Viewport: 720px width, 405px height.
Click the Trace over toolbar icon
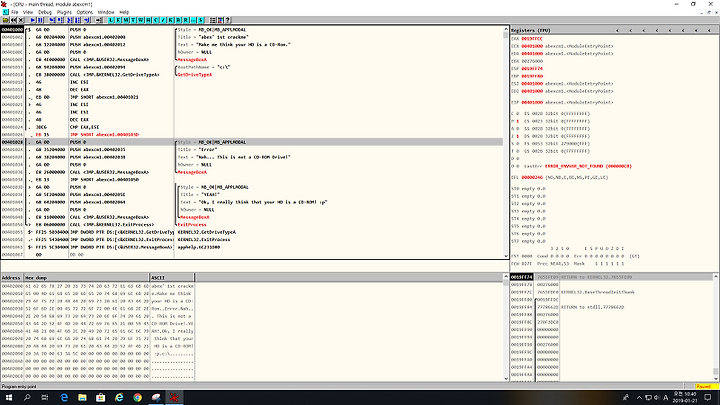pyautogui.click(x=78, y=20)
